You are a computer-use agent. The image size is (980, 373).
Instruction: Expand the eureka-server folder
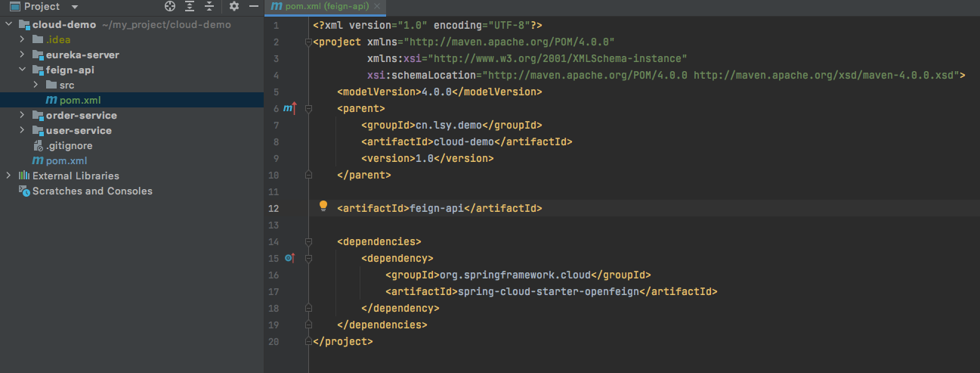pos(23,54)
